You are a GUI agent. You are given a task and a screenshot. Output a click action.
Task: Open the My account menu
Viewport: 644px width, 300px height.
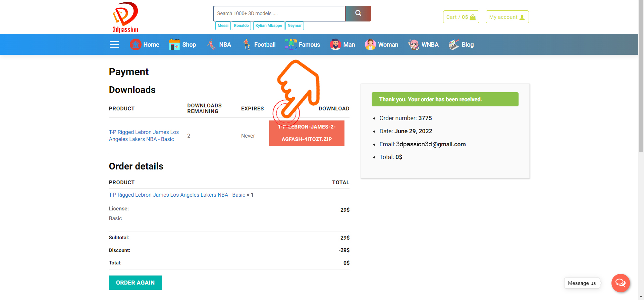point(507,17)
